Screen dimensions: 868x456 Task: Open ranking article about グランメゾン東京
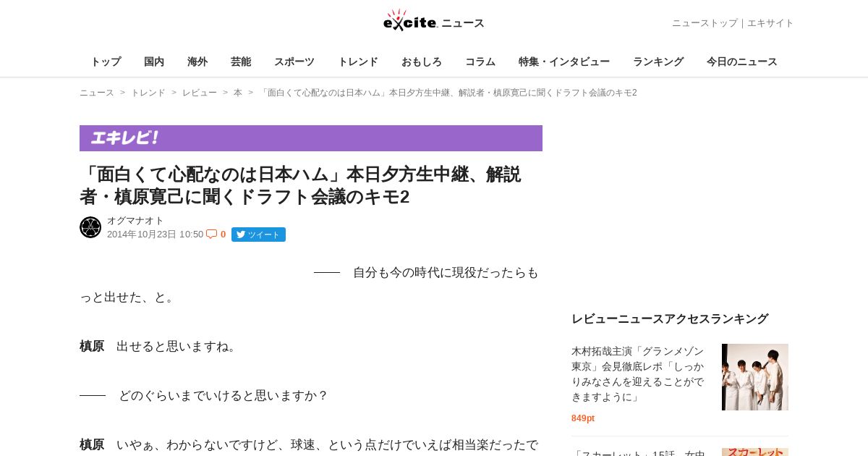tap(638, 373)
